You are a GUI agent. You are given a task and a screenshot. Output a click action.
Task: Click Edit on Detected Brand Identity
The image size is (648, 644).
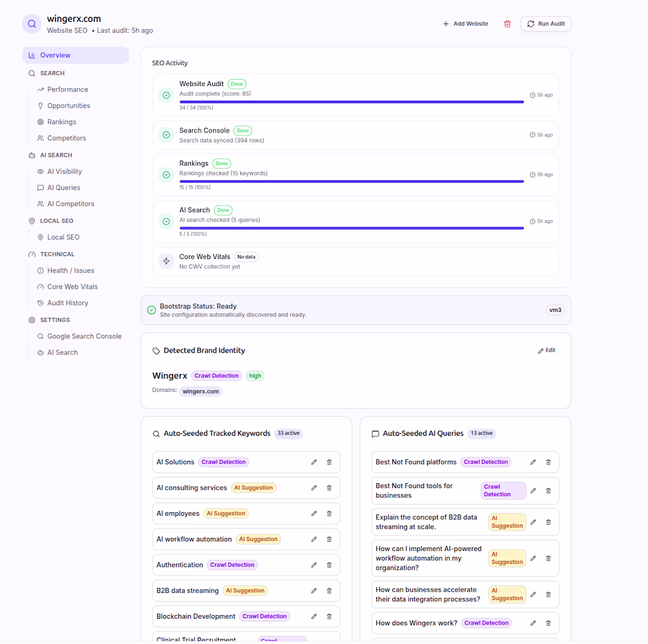click(546, 350)
